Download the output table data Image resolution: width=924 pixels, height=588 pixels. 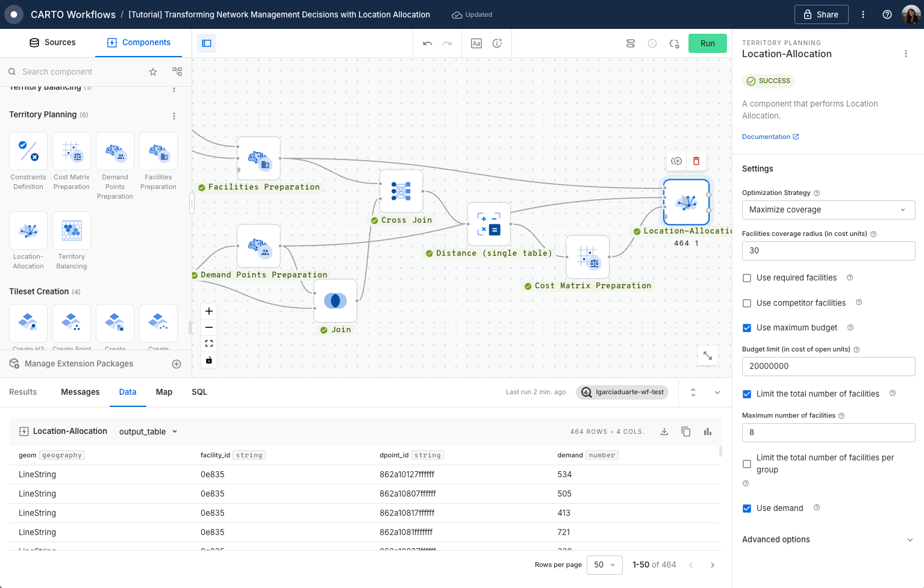664,432
